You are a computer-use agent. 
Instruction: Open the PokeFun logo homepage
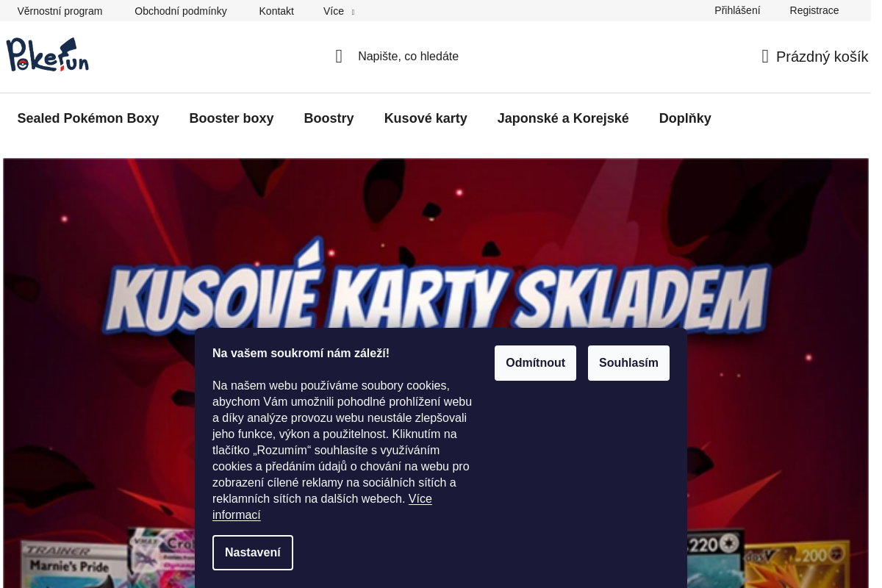[48, 55]
